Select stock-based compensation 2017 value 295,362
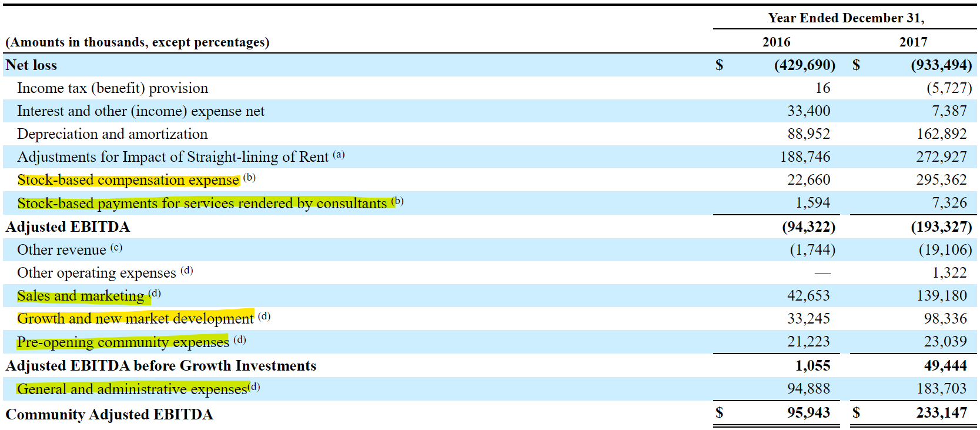The image size is (980, 430). coord(941,180)
